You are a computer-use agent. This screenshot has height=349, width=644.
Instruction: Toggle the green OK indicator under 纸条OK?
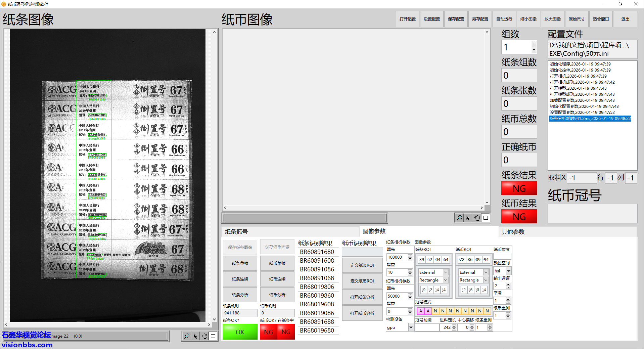point(240,332)
